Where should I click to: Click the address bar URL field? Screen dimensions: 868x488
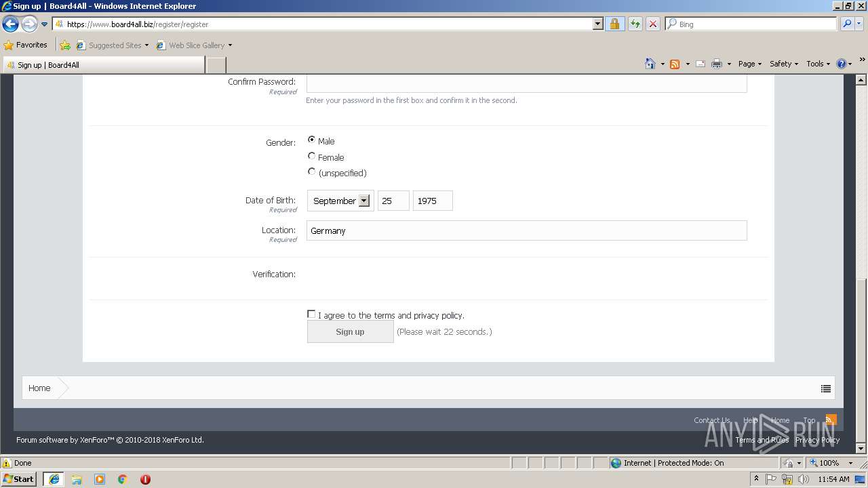click(322, 24)
